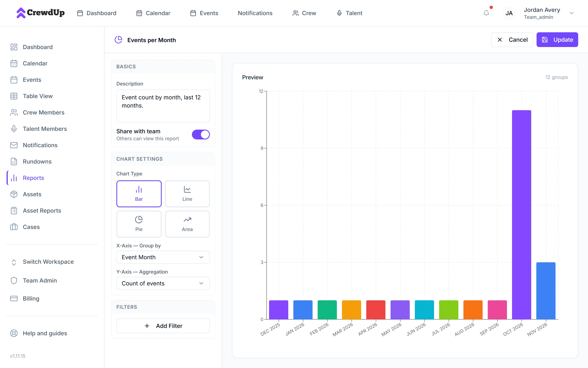Click the sidebar Notifications envelope icon
588x368 pixels.
[14, 145]
